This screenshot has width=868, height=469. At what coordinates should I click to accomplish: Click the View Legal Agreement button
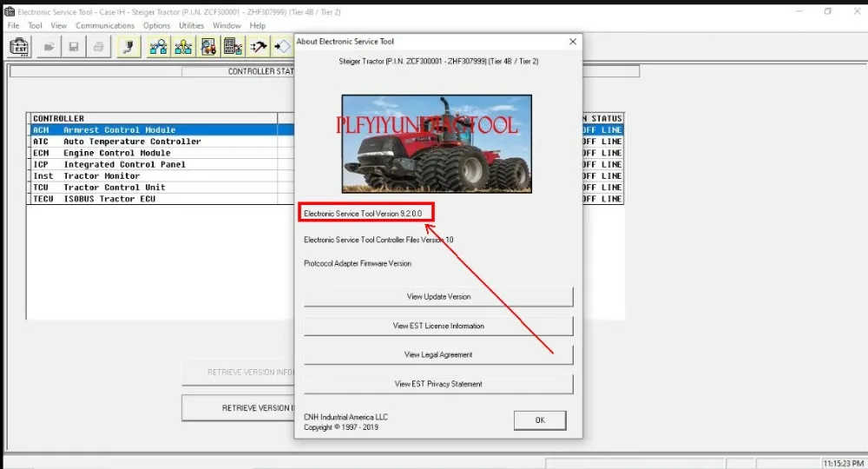[438, 354]
